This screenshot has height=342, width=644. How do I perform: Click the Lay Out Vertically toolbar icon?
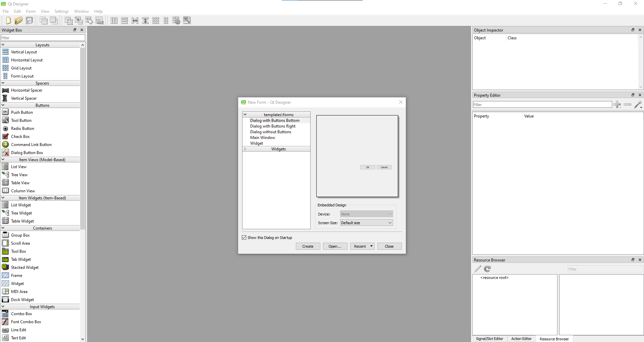(x=124, y=20)
